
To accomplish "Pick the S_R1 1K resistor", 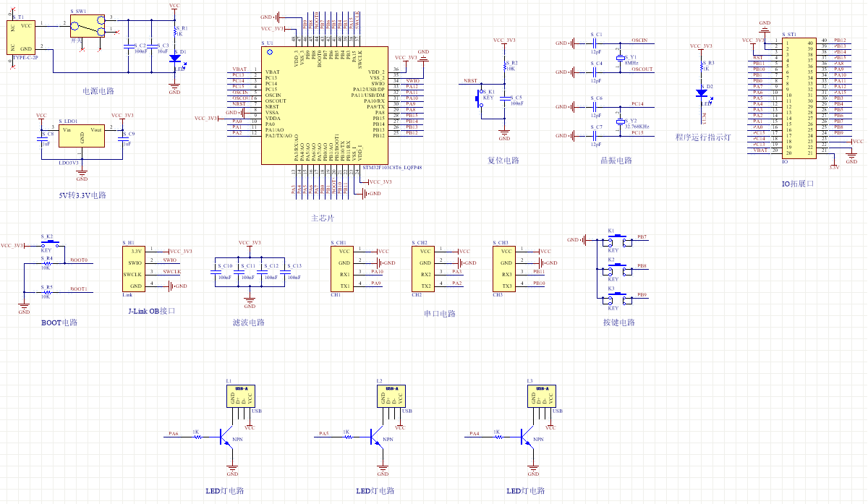I will (174, 31).
